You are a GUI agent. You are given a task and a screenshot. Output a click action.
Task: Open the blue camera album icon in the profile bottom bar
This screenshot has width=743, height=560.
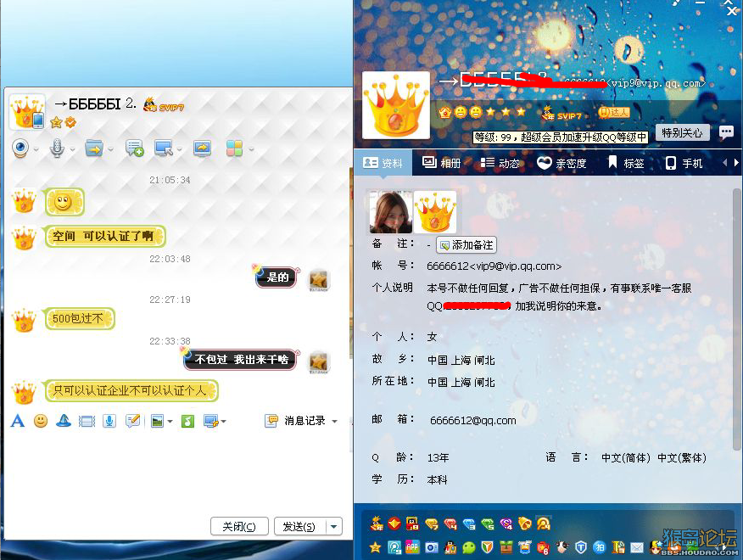[431, 547]
